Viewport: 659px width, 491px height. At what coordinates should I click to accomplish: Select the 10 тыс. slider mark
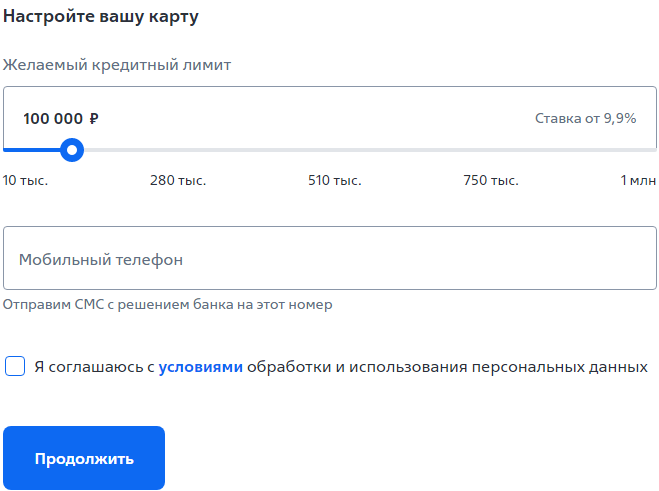click(x=25, y=180)
